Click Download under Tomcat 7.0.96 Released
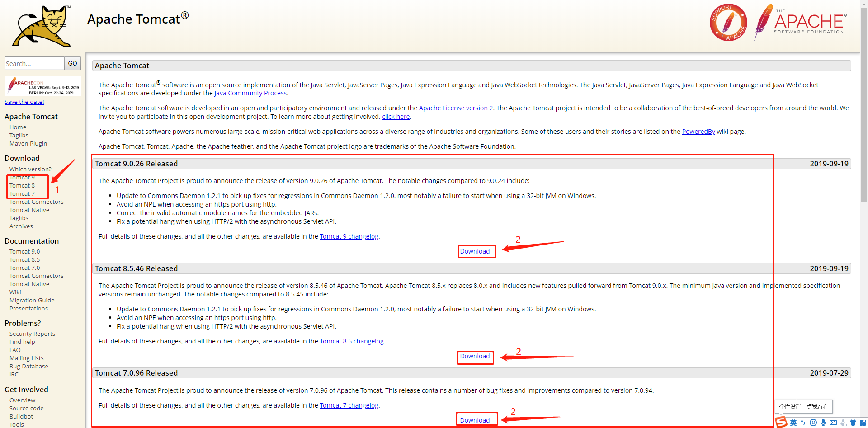 click(x=475, y=420)
